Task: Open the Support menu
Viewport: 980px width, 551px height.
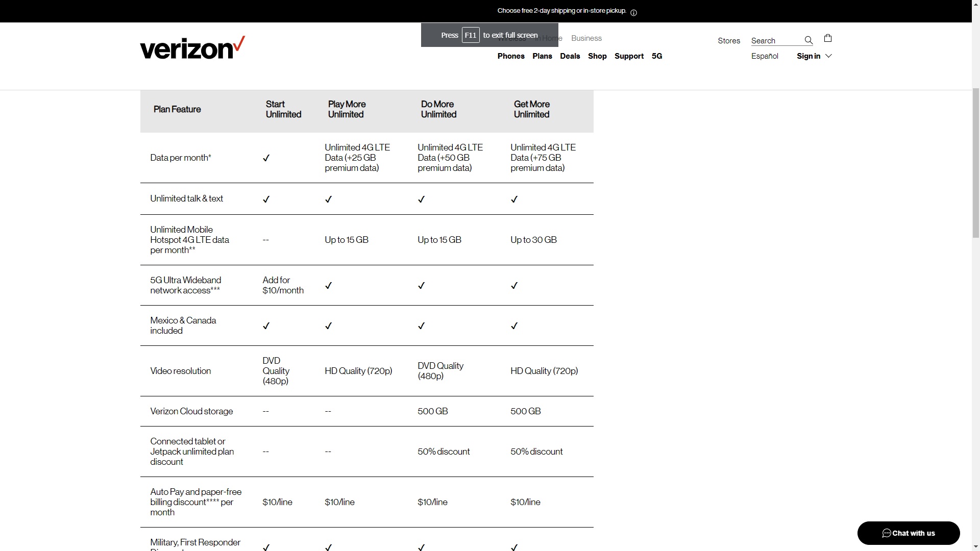Action: [x=629, y=56]
